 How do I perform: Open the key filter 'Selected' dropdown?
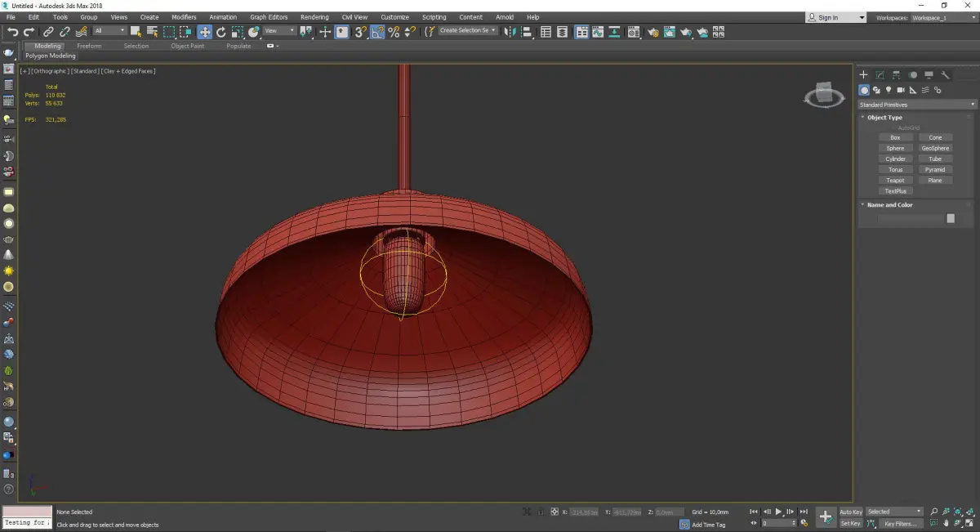[894, 512]
